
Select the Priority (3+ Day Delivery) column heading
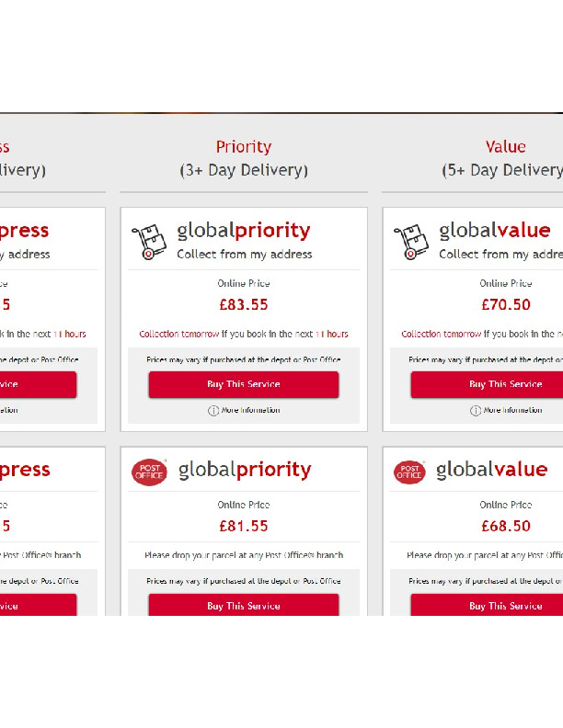244,158
